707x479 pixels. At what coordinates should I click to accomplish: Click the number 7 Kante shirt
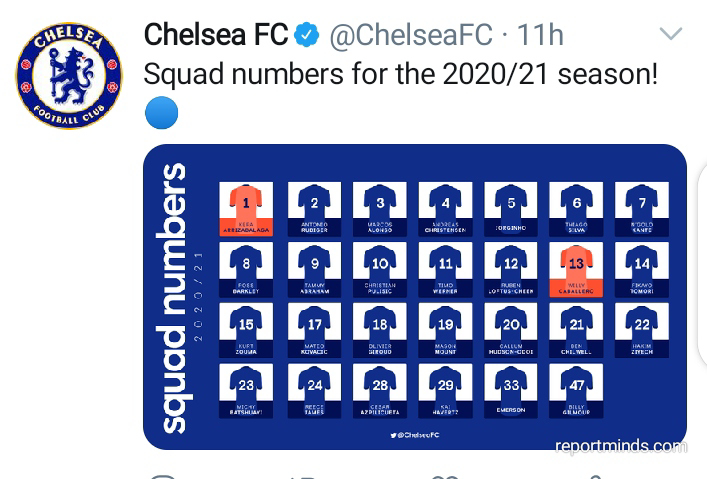tap(642, 209)
